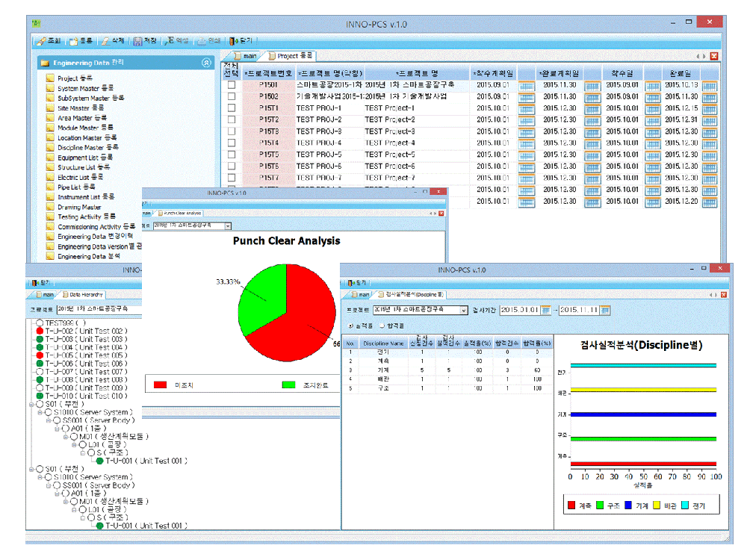Open project dropdown in Discipline analysis window
The image size is (747, 560).
tap(463, 310)
